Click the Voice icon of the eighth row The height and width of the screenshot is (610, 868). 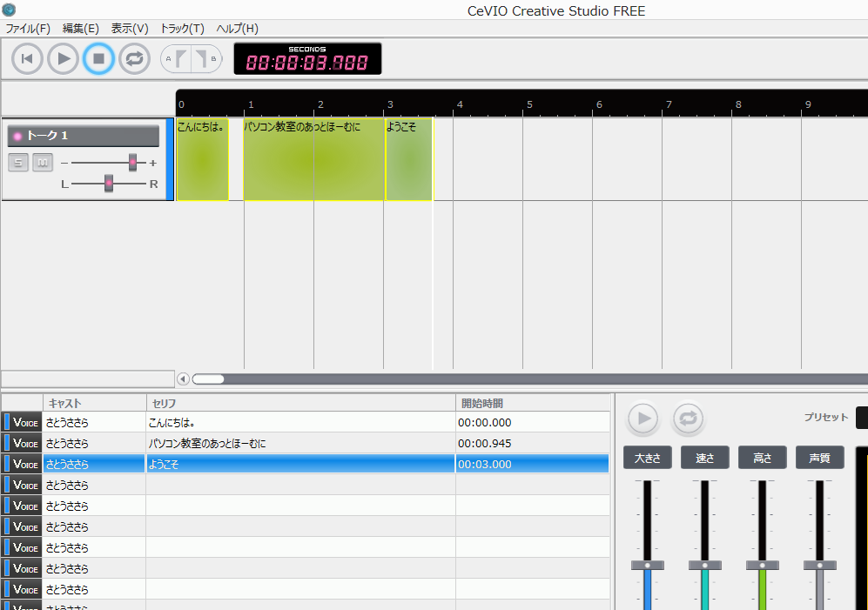22,568
